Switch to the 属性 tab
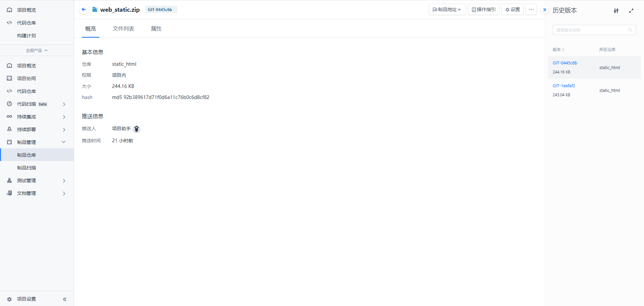Viewport: 644px width, 306px height. pos(156,29)
